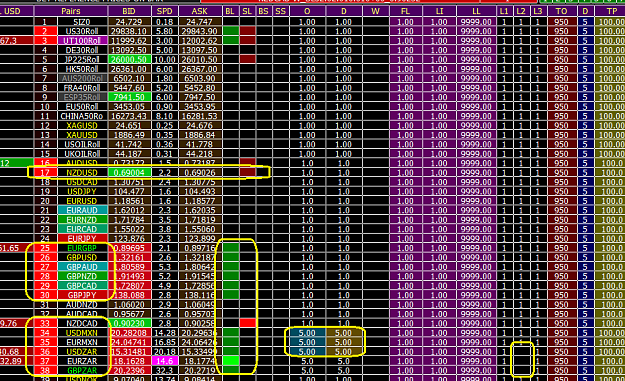Select the BL column header
The height and width of the screenshot is (381, 625).
(230, 11)
